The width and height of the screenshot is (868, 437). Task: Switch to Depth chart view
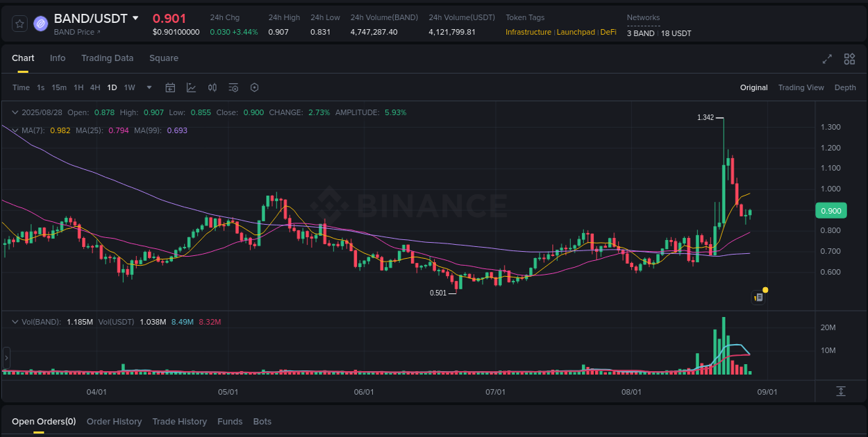(x=845, y=87)
